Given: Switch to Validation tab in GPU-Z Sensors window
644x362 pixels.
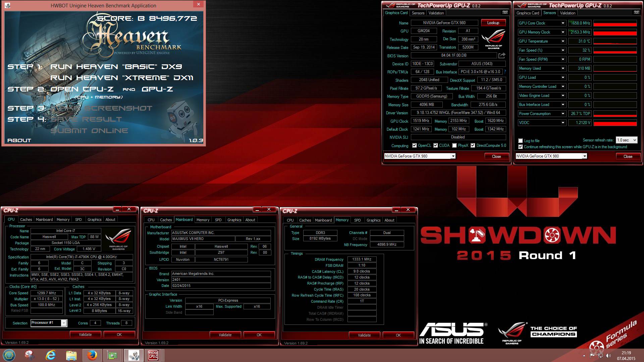Looking at the screenshot, I should tap(568, 13).
